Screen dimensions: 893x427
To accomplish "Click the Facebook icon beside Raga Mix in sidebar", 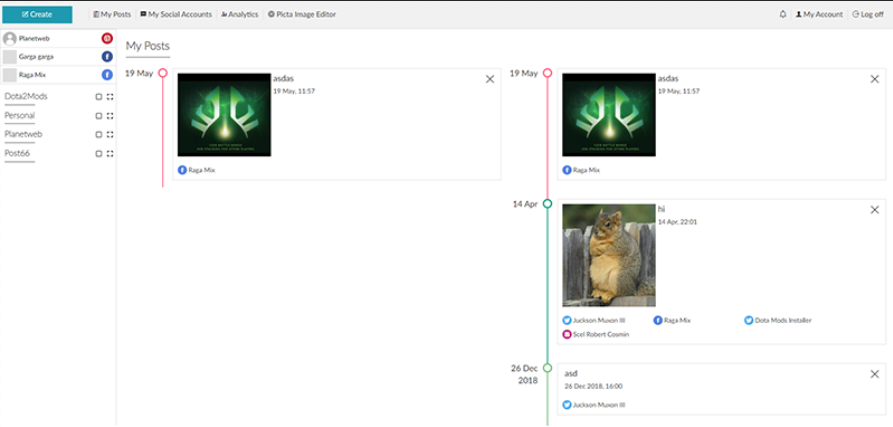I will (107, 75).
